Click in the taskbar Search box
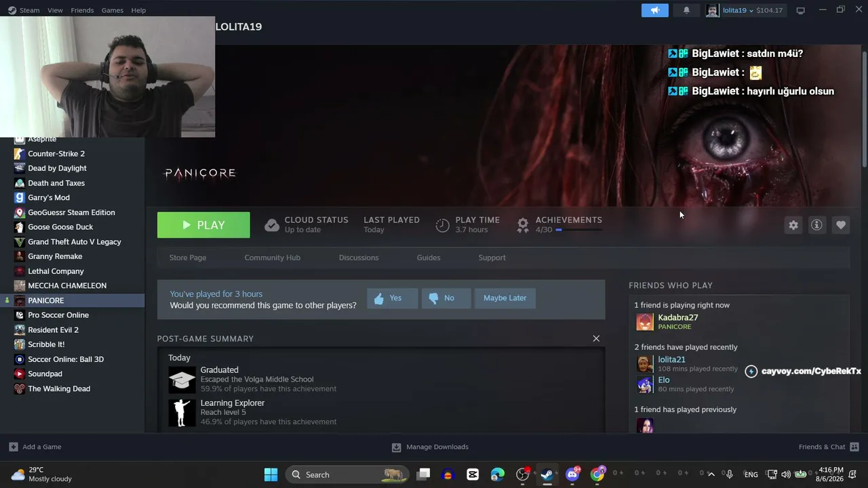This screenshot has height=488, width=868. click(x=349, y=474)
